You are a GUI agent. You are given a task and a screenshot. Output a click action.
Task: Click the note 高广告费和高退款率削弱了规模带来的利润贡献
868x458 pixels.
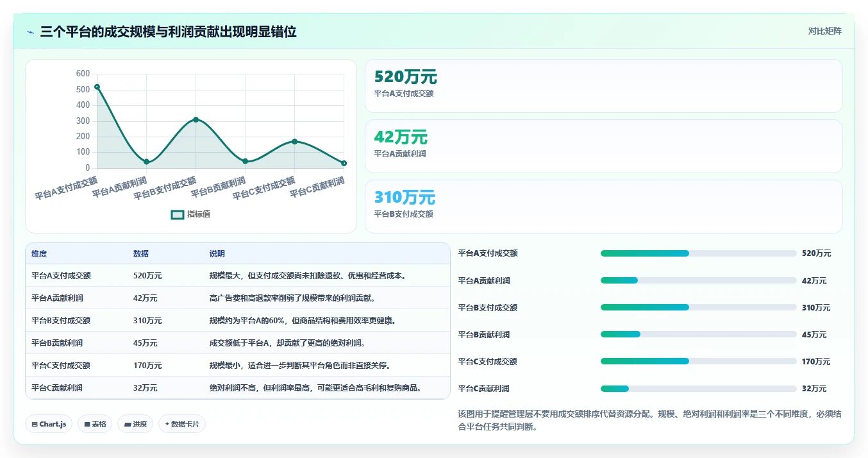tap(292, 298)
